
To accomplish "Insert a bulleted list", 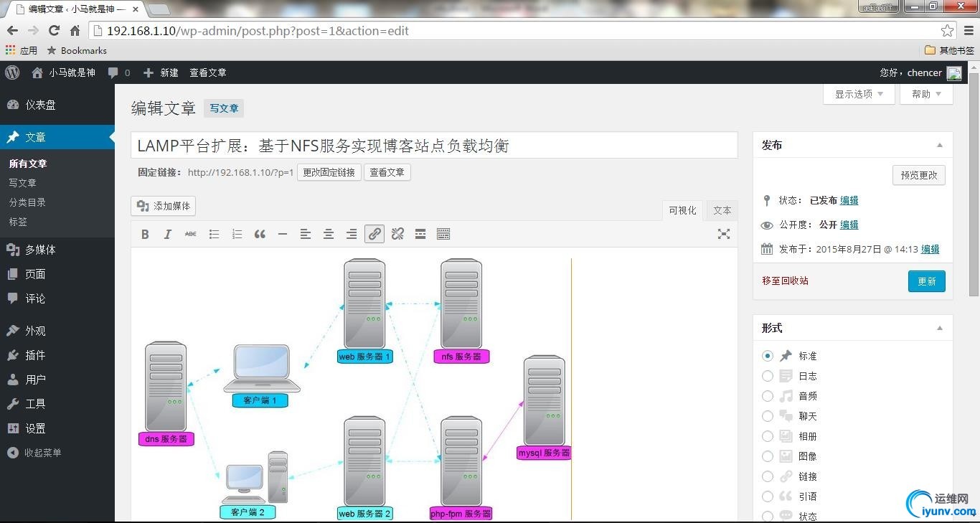I will [214, 234].
